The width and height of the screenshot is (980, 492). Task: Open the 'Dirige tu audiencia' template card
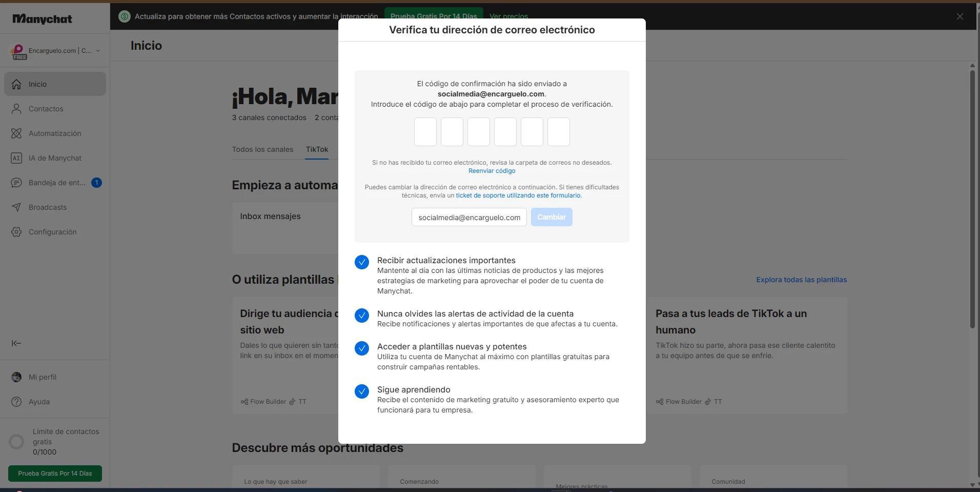tap(285, 356)
